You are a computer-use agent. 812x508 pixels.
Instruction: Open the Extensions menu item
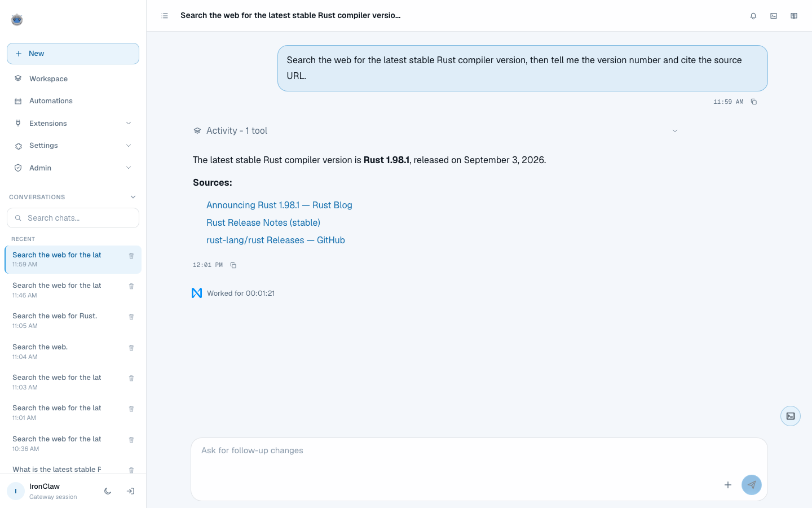73,123
